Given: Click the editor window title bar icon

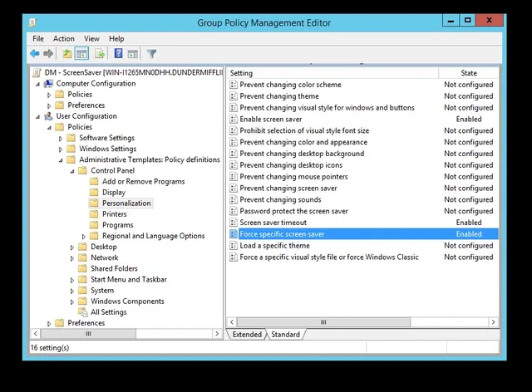Looking at the screenshot, I should click(32, 22).
